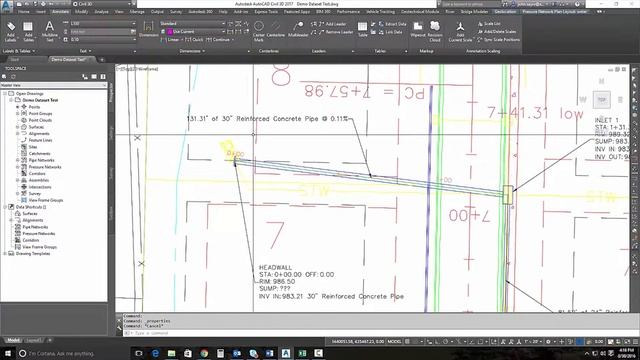The image size is (640, 360).
Task: Toggle grid display in status bar
Action: 407,341
